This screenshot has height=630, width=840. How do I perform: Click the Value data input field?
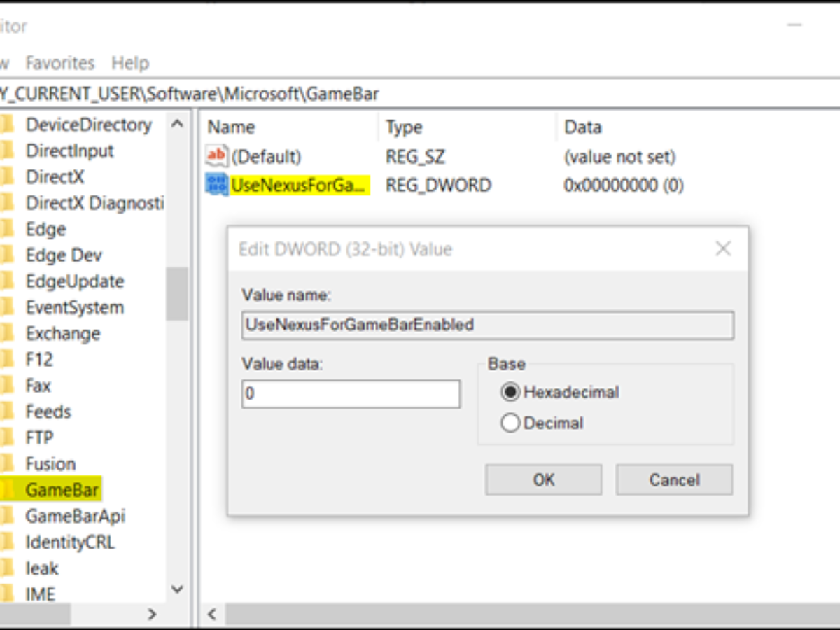(x=351, y=394)
